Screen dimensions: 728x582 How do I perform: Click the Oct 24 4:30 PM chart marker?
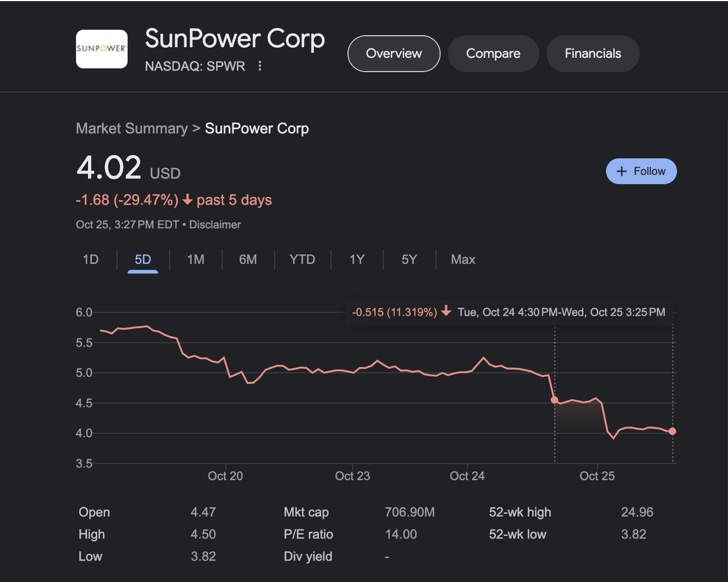[554, 400]
